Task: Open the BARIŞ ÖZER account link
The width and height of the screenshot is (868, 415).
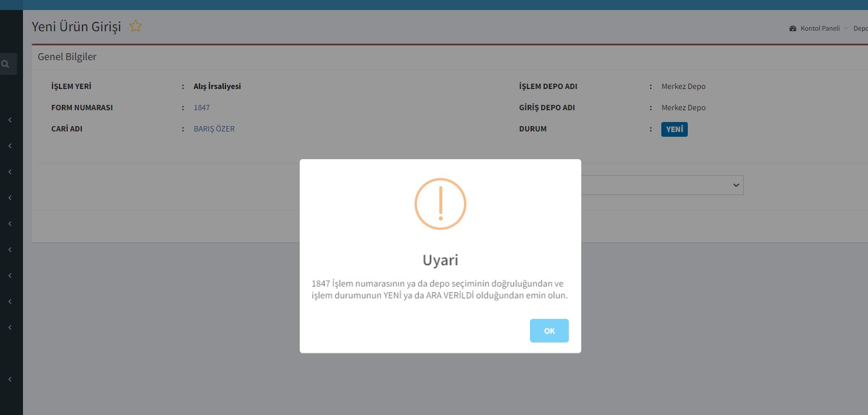Action: [x=214, y=129]
